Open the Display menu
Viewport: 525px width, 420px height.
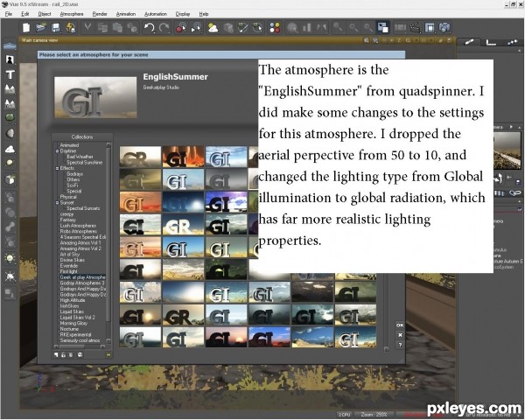(x=183, y=14)
